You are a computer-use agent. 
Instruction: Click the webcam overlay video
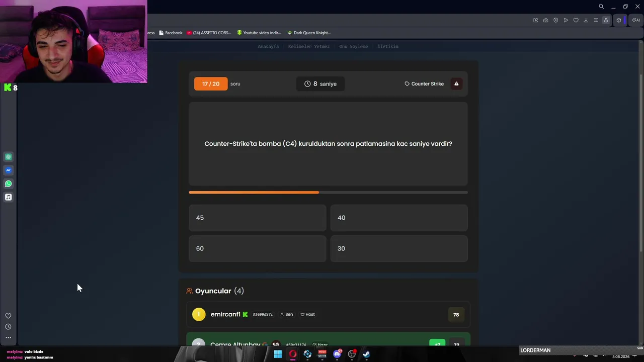[x=73, y=41]
